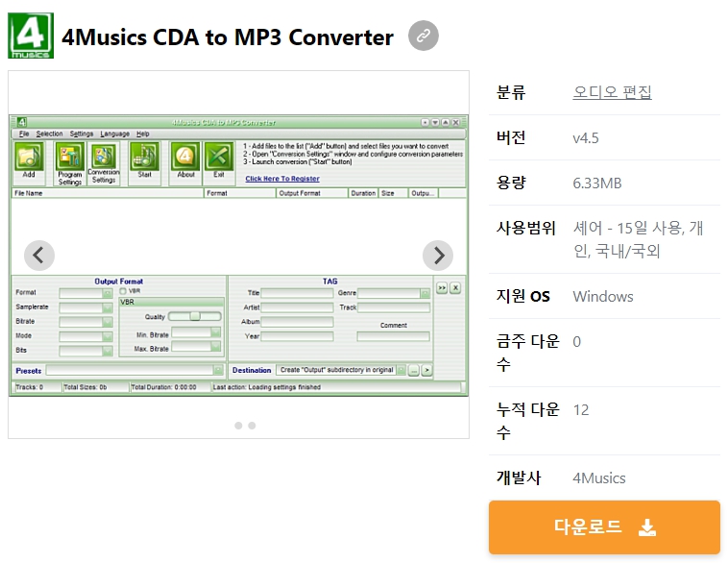
Task: Open the Help menu in the preview
Action: point(142,134)
